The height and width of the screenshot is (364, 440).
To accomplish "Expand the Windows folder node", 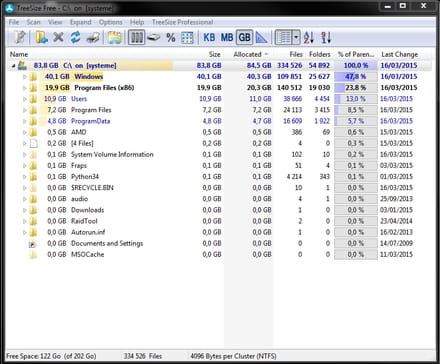I will click(x=24, y=77).
